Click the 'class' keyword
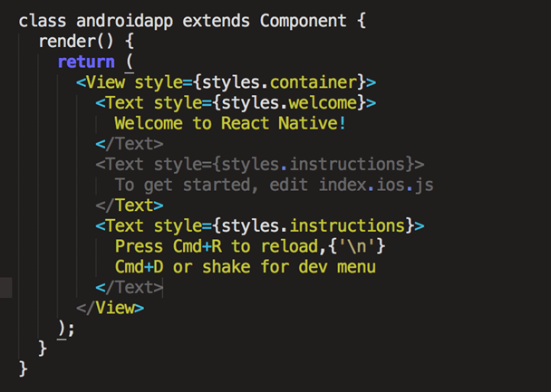Screen dimensions: 551x392 [43, 21]
